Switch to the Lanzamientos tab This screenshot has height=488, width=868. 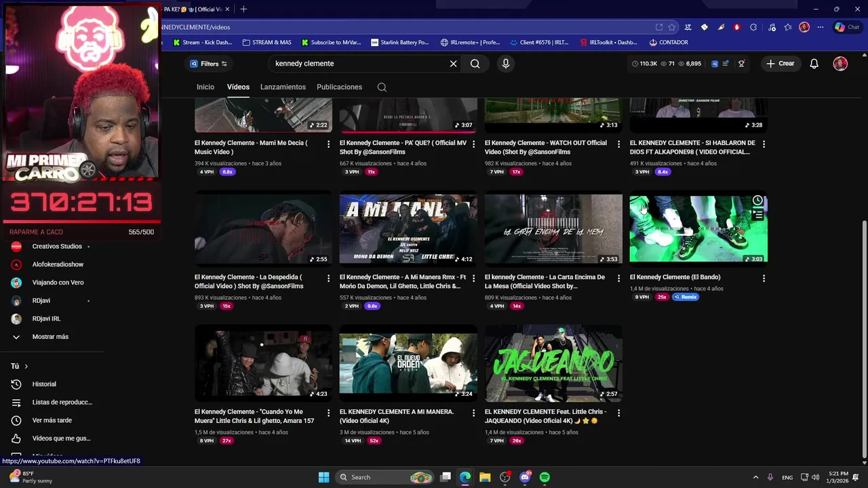point(283,87)
